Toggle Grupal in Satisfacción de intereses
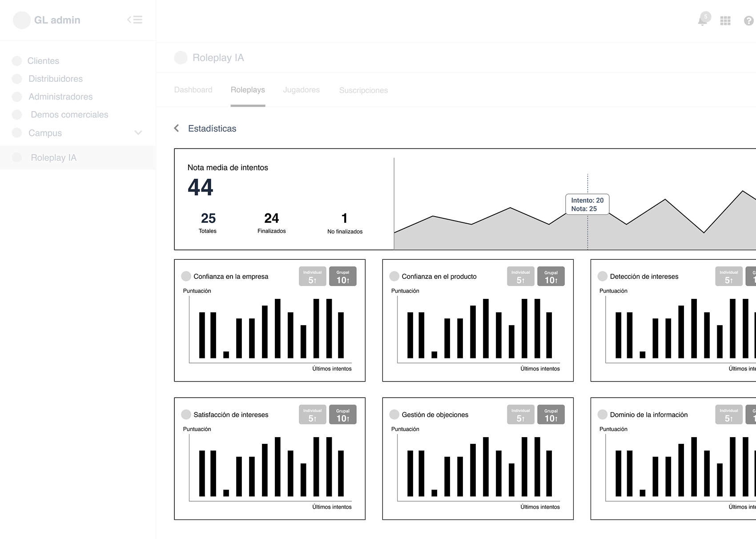 343,414
